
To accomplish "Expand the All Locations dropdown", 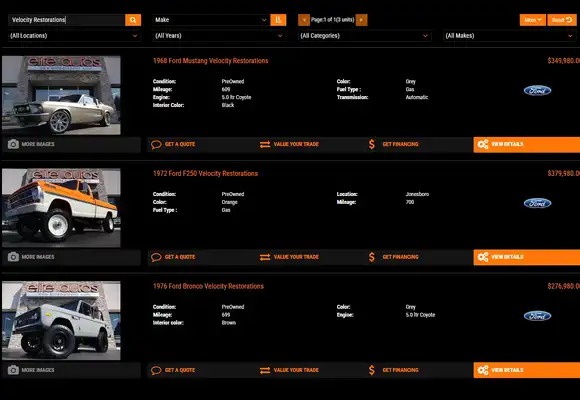I will click(74, 36).
